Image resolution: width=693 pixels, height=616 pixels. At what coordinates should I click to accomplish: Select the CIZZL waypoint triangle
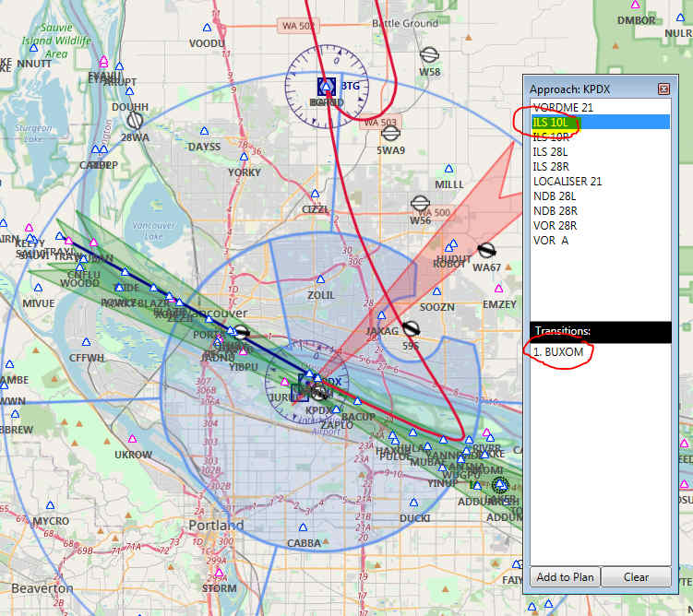(x=315, y=194)
